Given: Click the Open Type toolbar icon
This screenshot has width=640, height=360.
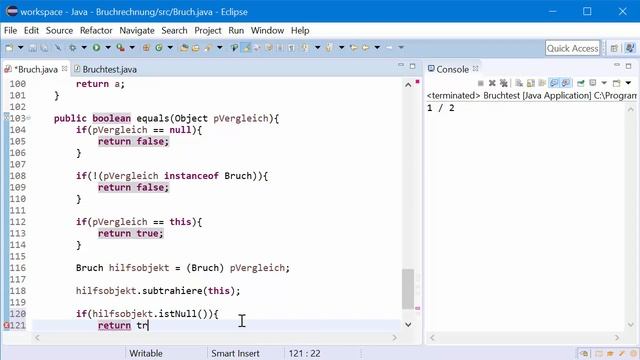Looking at the screenshot, I should tap(184, 48).
